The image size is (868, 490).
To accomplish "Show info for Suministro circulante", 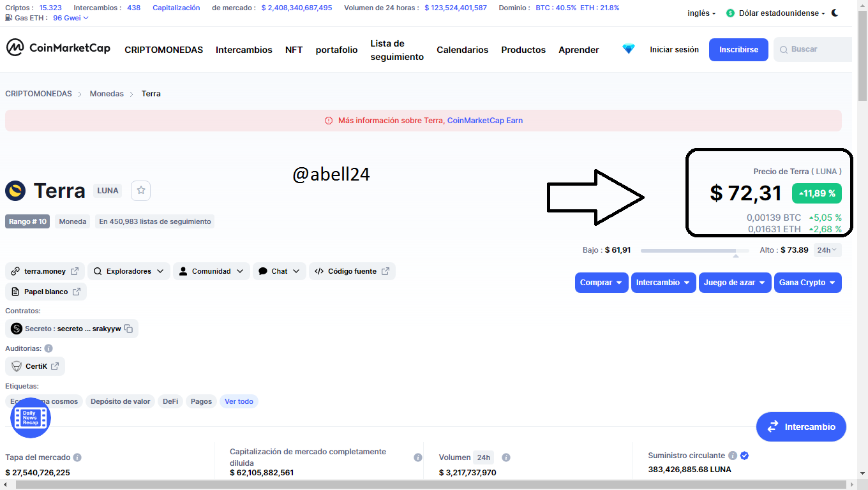I will [733, 456].
